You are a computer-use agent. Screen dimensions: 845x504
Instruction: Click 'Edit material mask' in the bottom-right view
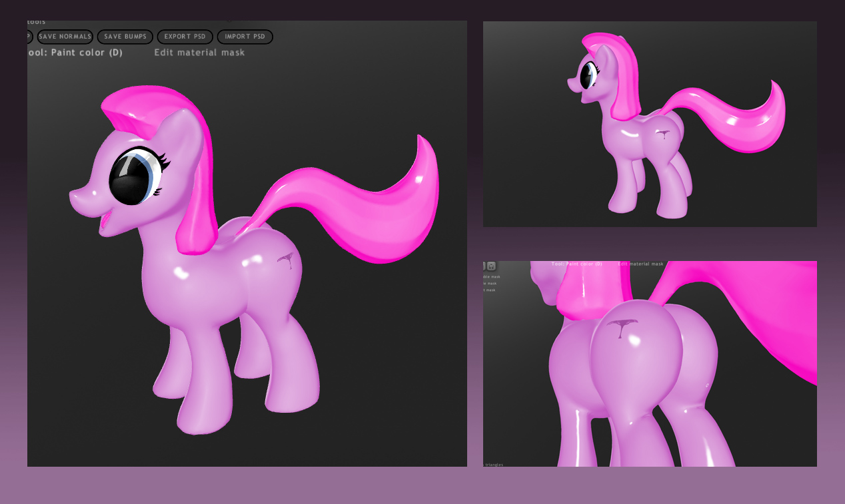[640, 264]
